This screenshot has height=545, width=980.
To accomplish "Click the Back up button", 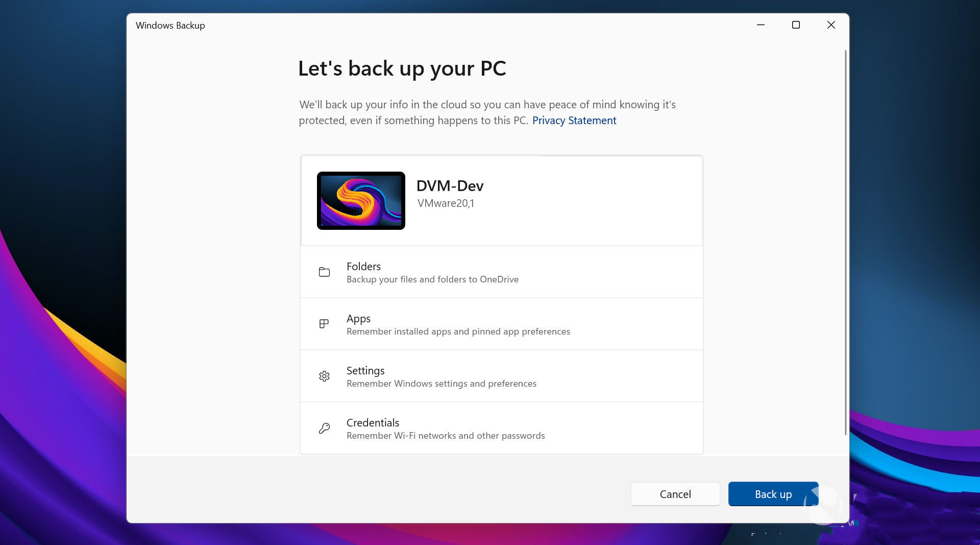I will [x=773, y=494].
